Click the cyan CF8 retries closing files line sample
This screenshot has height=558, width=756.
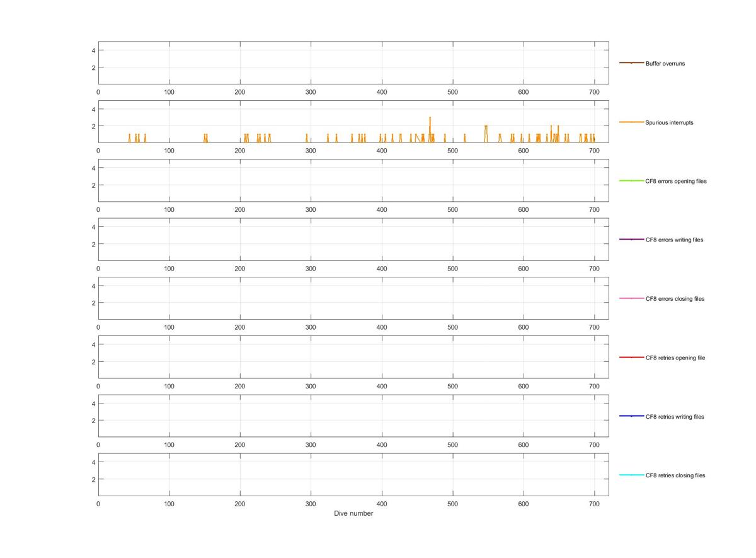point(631,475)
